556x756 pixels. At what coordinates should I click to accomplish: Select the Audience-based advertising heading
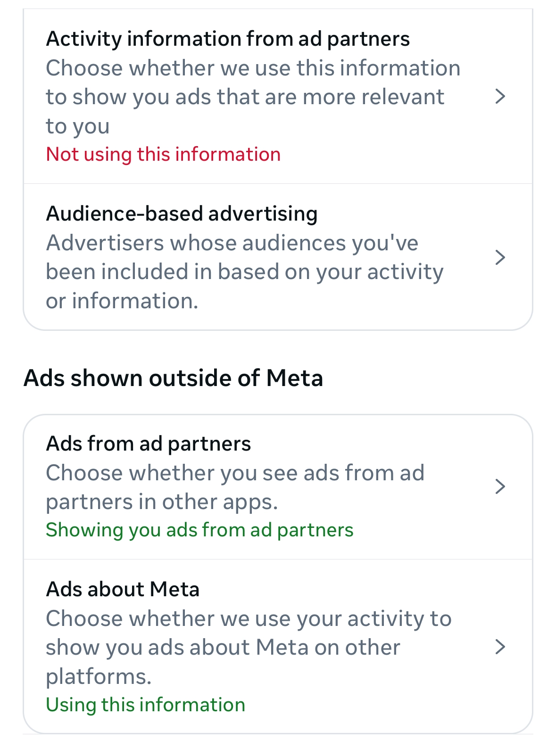[182, 214]
